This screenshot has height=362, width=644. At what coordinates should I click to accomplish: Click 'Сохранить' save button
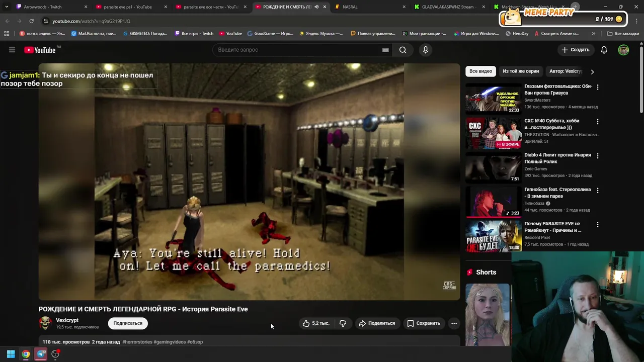[x=424, y=323]
